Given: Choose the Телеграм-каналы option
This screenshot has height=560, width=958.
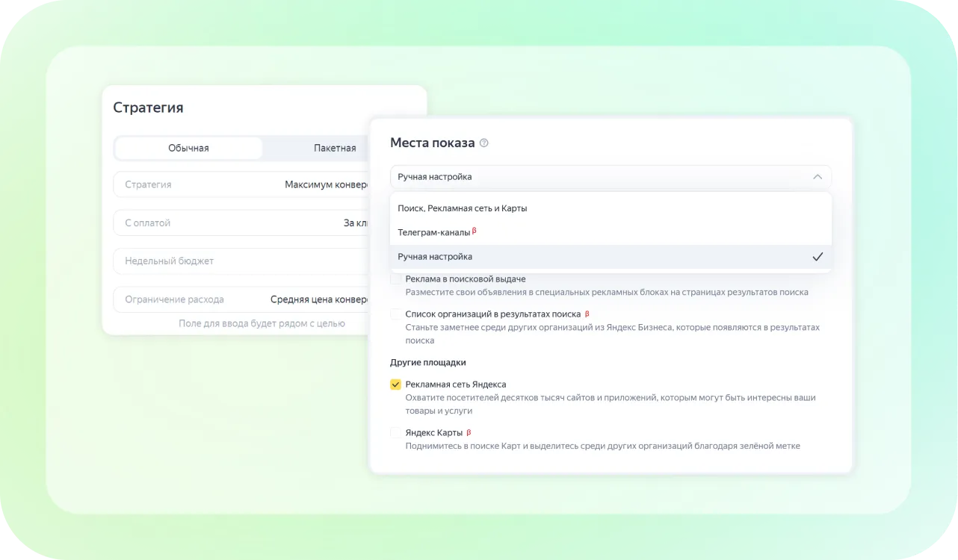Looking at the screenshot, I should (x=434, y=232).
